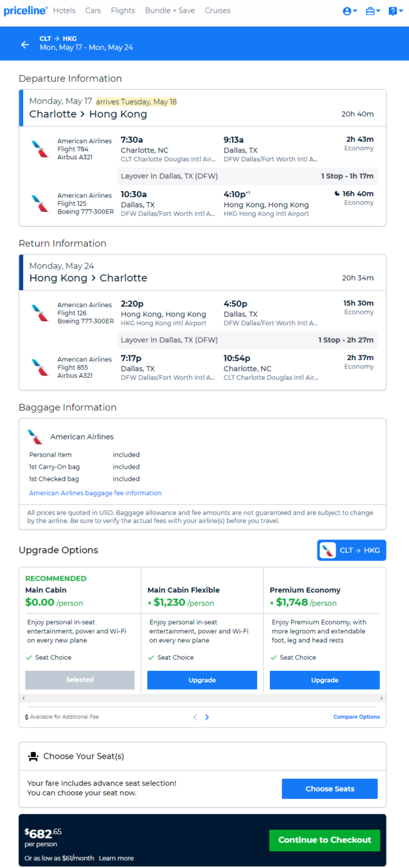Click Continue to Checkout button
This screenshot has width=409, height=868.
[x=325, y=840]
